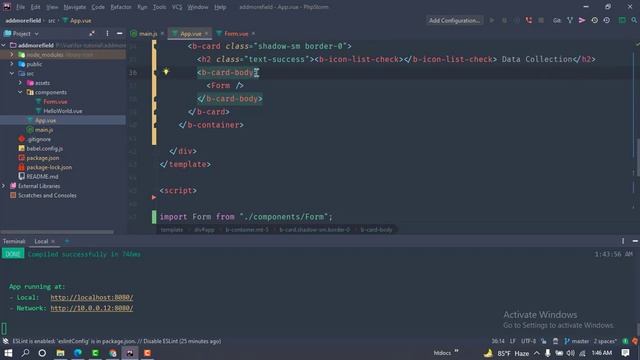Click b-container breadcrumb below editor
The height and width of the screenshot is (360, 640).
pos(247,230)
